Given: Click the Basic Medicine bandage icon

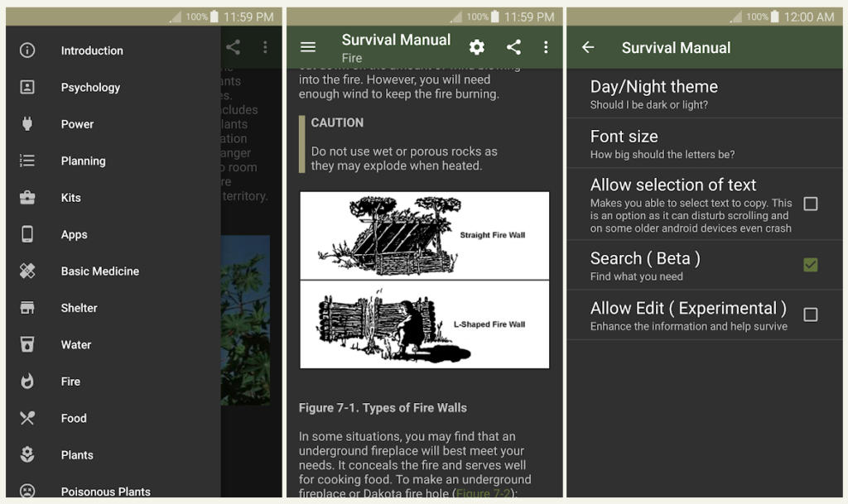Looking at the screenshot, I should coord(27,271).
